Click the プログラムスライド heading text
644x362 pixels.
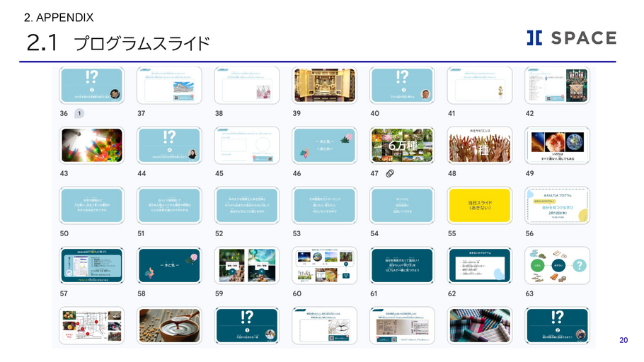click(142, 44)
